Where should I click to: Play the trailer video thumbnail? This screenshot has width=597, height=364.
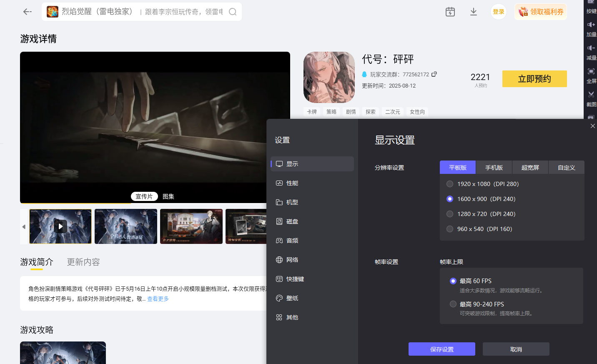pyautogui.click(x=60, y=226)
